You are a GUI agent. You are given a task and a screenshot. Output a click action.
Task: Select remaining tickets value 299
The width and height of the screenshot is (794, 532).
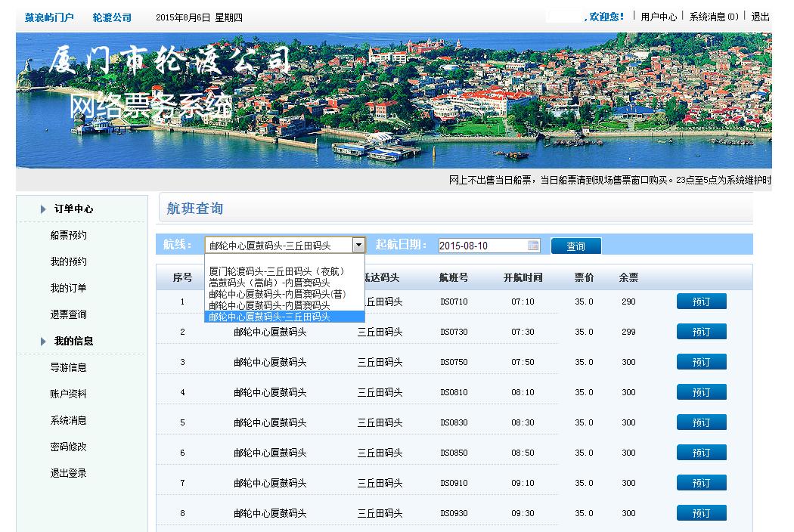tap(628, 332)
